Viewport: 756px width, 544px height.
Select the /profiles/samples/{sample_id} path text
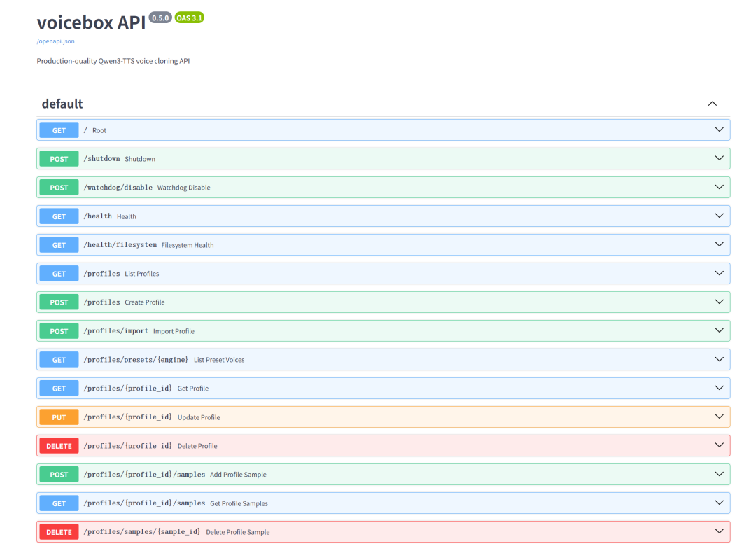click(x=141, y=531)
